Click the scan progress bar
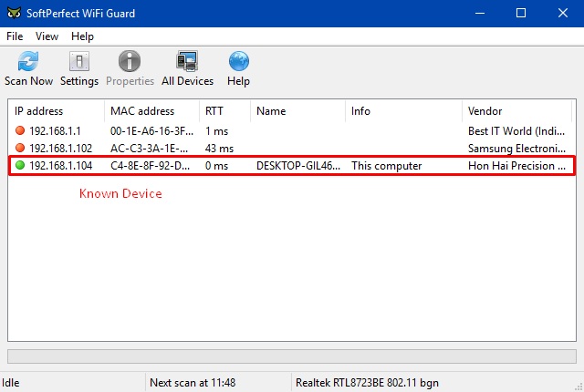Screen dimensions: 584x392 coord(292,356)
